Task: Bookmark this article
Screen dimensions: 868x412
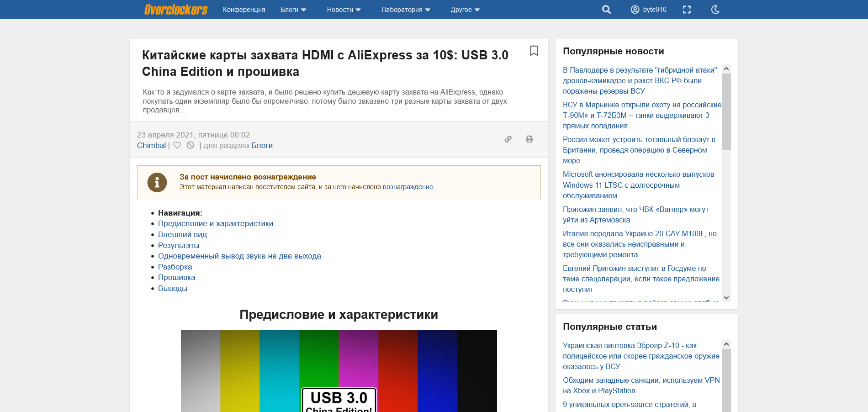Action: [x=534, y=51]
